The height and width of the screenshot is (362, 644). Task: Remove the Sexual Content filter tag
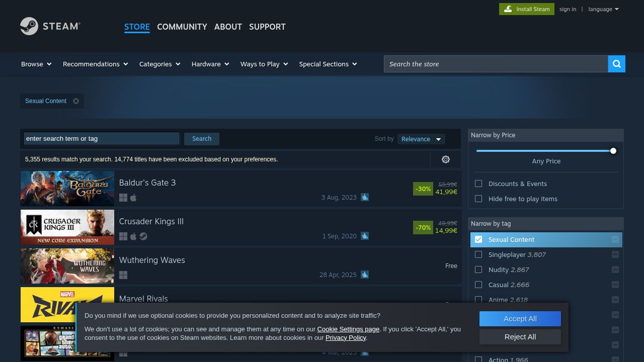pyautogui.click(x=76, y=101)
